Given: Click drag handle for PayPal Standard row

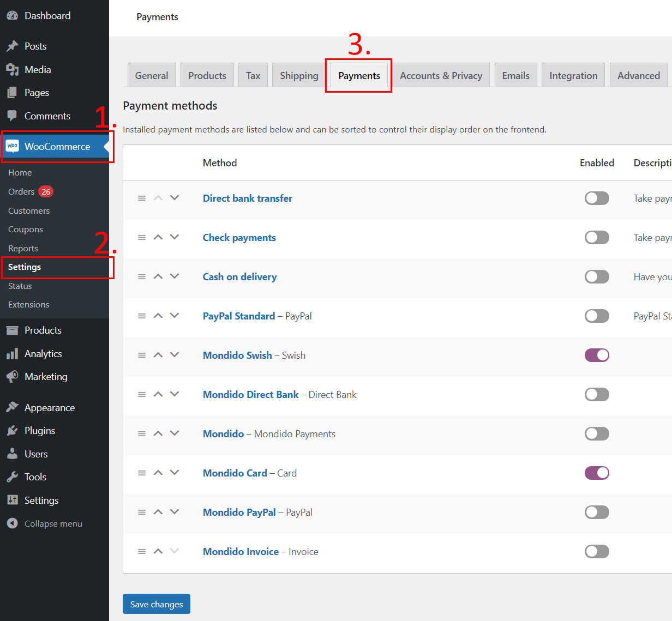Looking at the screenshot, I should (142, 316).
